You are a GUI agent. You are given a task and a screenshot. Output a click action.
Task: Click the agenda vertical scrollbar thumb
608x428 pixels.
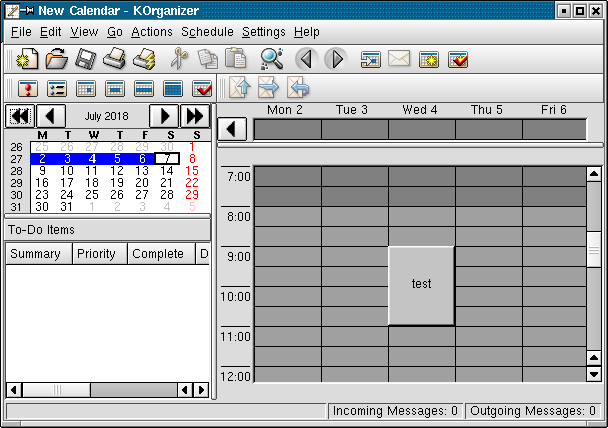[594, 250]
